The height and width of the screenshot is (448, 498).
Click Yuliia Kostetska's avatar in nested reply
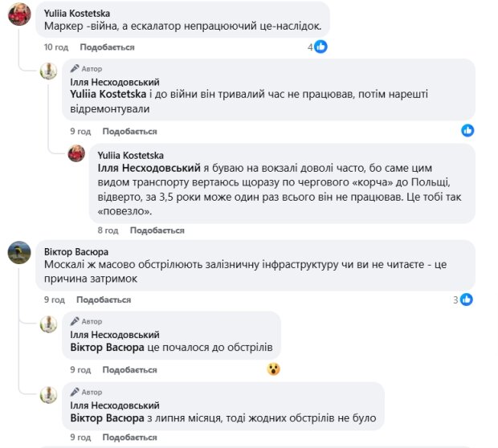pyautogui.click(x=76, y=153)
